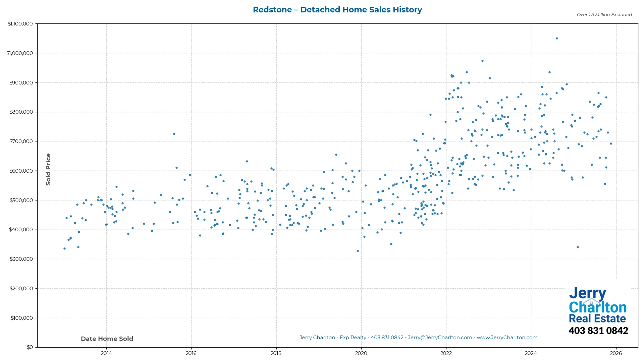Click the $0 label at the bottom of the y-axis
This screenshot has width=644, height=362.
30,347
